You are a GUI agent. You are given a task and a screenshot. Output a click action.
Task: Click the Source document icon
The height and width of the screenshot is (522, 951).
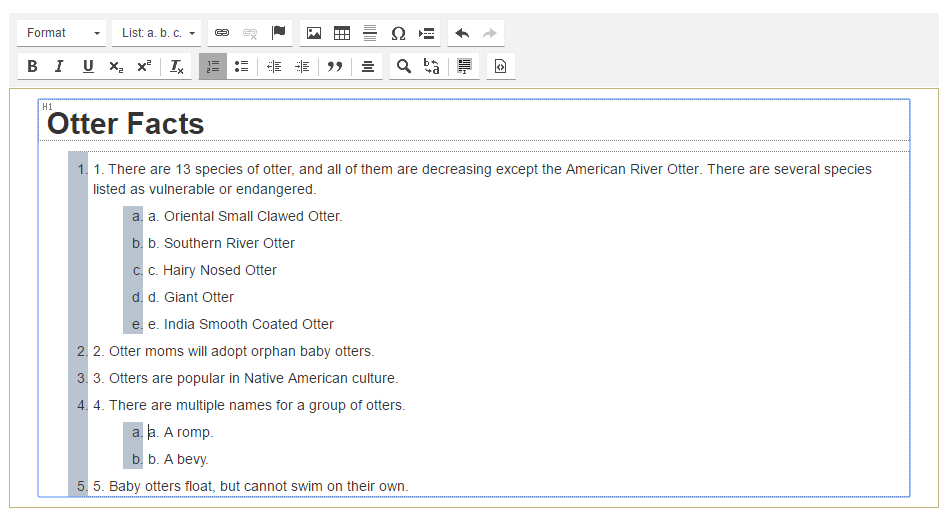click(x=500, y=67)
